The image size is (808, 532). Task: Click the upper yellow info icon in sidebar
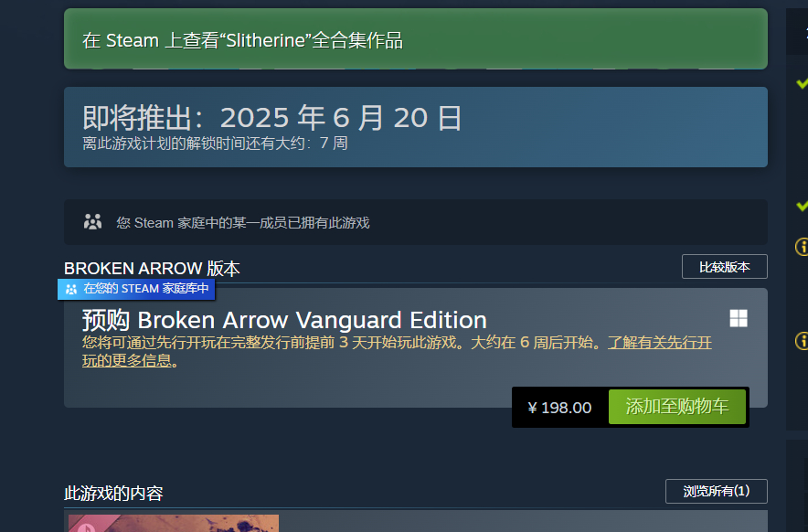pyautogui.click(x=802, y=247)
